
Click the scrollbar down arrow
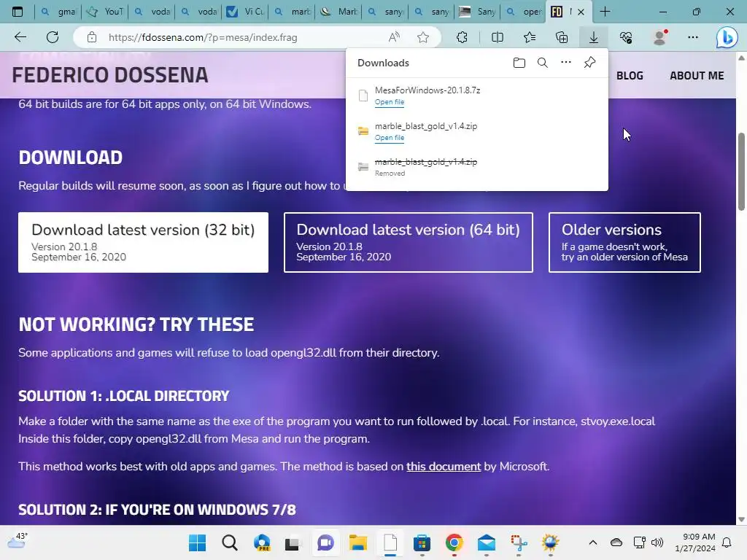coord(741,519)
